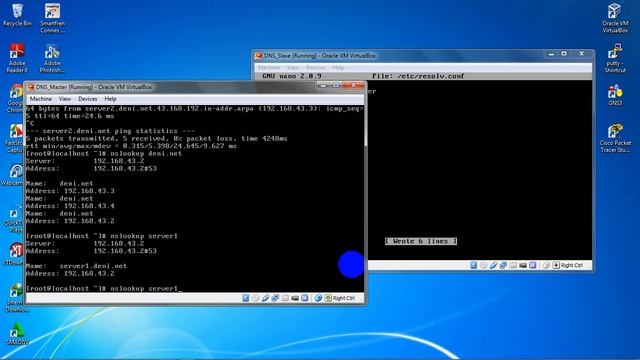
Task: Click video capture indicator in DNS_Slave status bar
Action: (522, 265)
